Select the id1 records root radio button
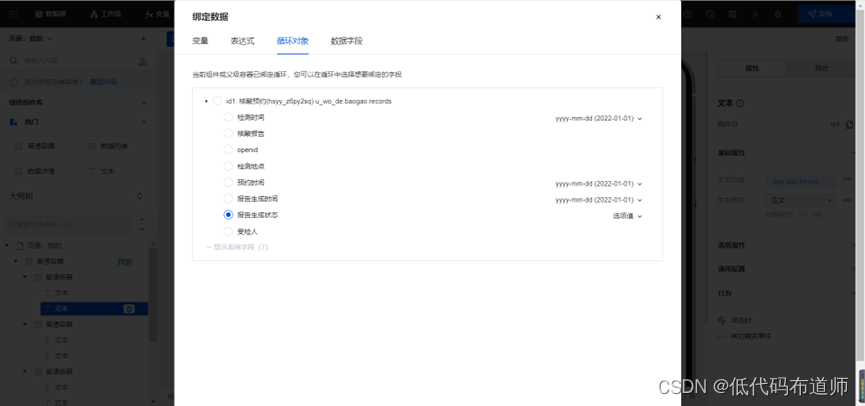The width and height of the screenshot is (865, 406). coord(217,101)
